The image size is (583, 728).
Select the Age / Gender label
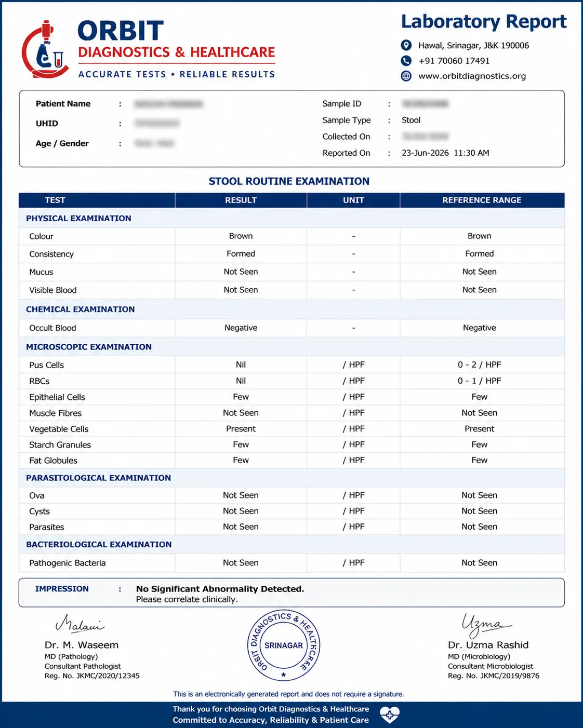pyautogui.click(x=62, y=143)
